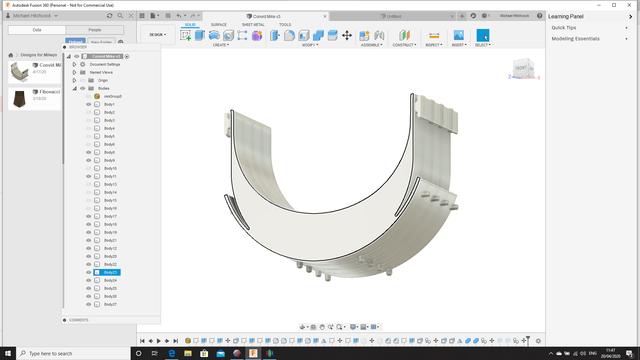The image size is (640, 360).
Task: Expand Document Settings tree node
Action: [x=74, y=64]
